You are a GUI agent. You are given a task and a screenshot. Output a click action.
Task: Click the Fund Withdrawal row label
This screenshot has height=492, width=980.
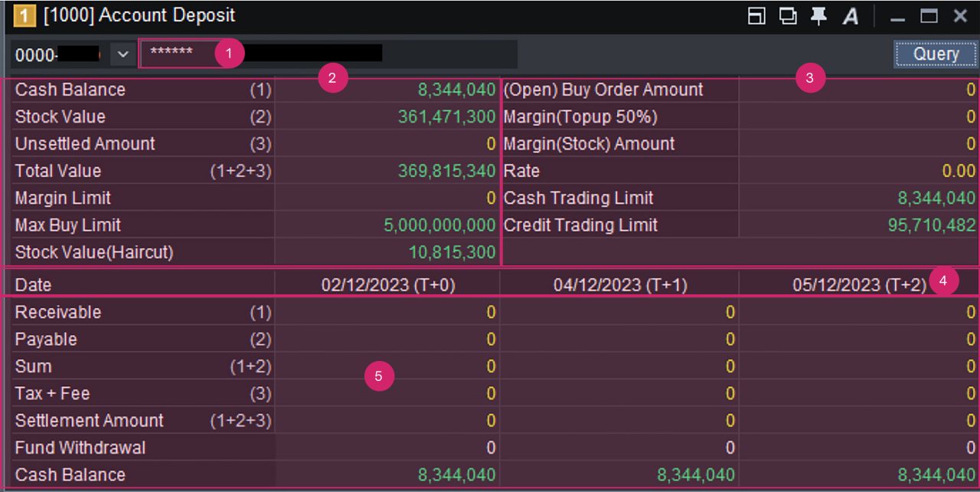(80, 448)
